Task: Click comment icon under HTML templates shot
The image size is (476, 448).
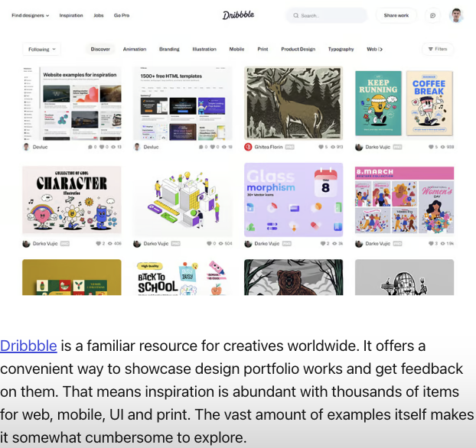Action: click(201, 147)
